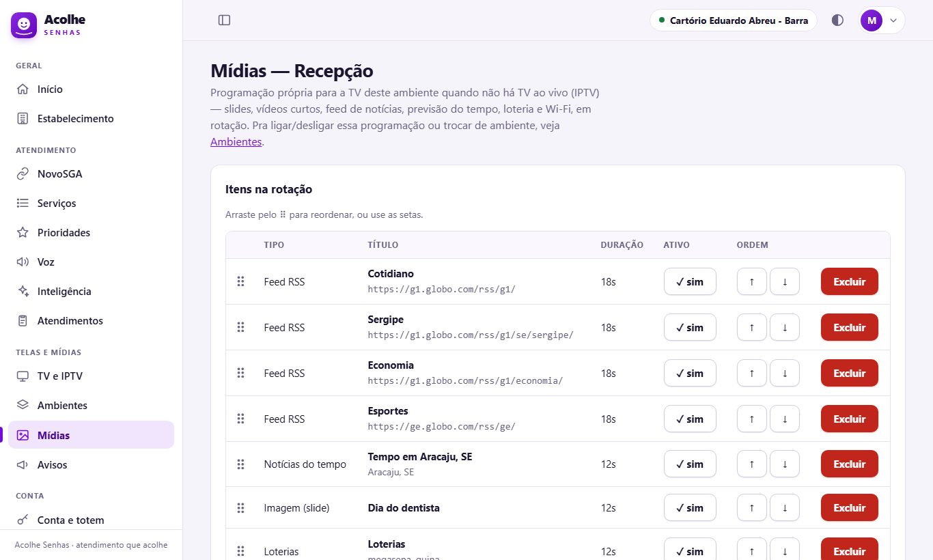Screen dimensions: 933x560
Task: Click the megaphone icon beside Avisos
Action: tap(23, 465)
